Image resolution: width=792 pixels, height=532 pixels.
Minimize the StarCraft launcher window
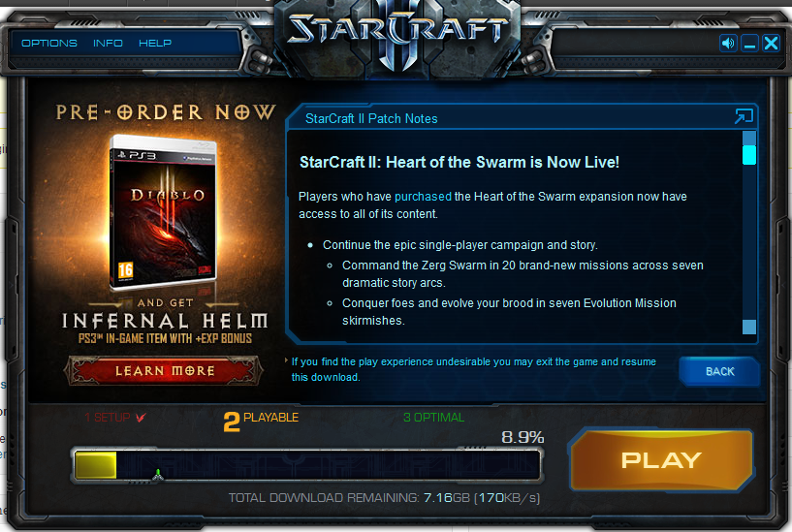(749, 44)
